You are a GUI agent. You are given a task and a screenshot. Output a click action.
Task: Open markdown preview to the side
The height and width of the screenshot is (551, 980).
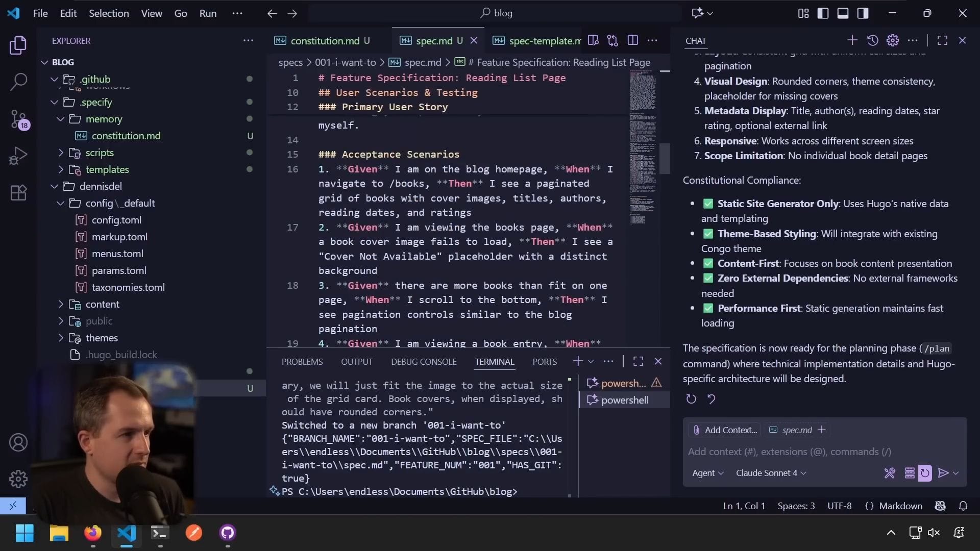point(593,40)
